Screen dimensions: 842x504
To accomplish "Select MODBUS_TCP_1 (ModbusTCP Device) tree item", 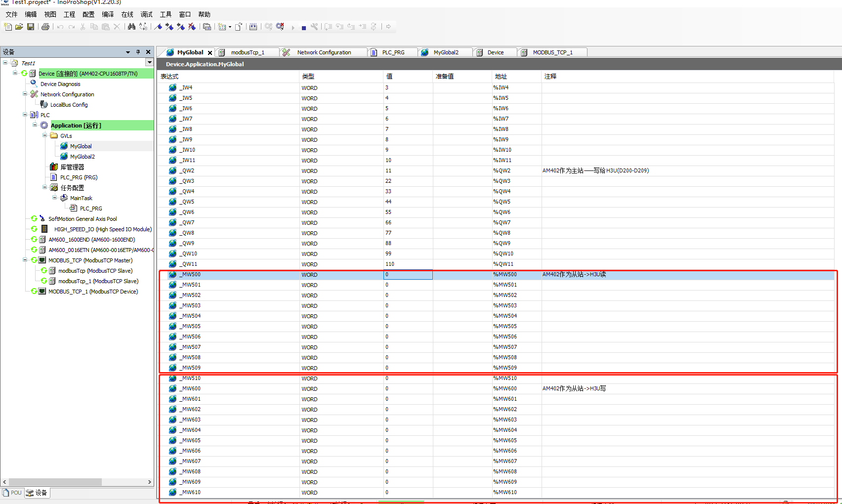I will pos(93,292).
